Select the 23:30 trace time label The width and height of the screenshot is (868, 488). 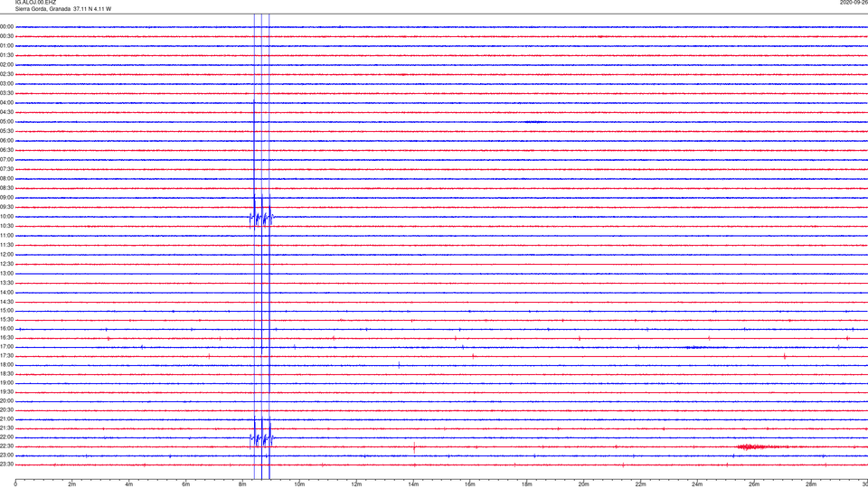7,465
